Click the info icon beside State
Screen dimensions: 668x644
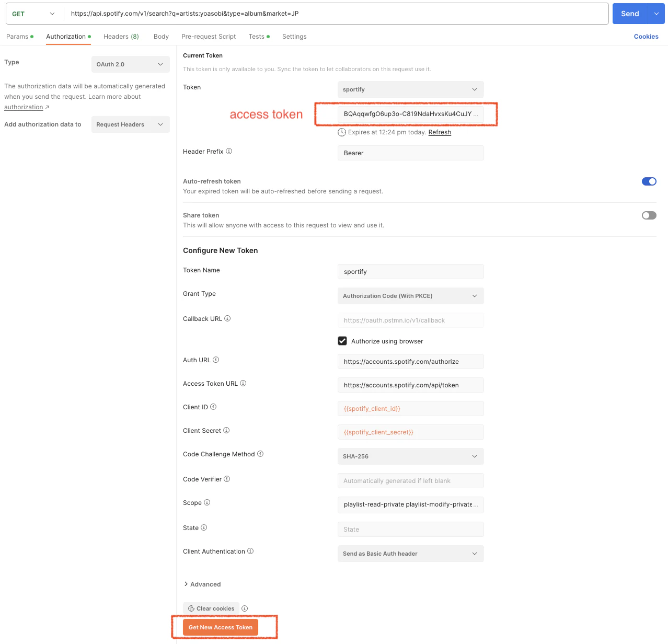tap(204, 527)
